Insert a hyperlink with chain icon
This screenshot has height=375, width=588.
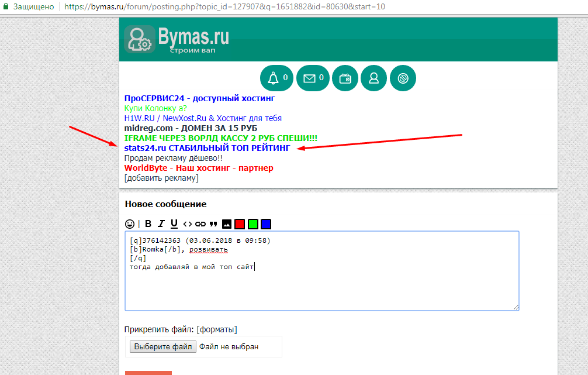pyautogui.click(x=200, y=223)
